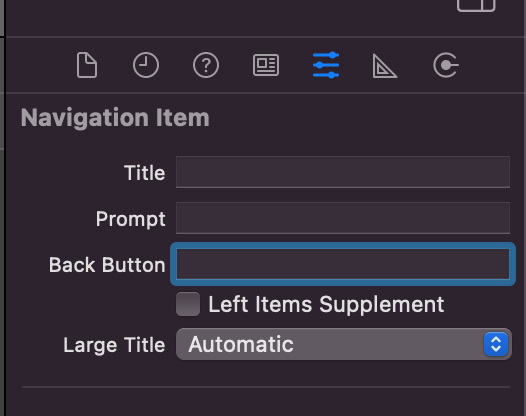
Task: Click the Title label
Action: [145, 173]
